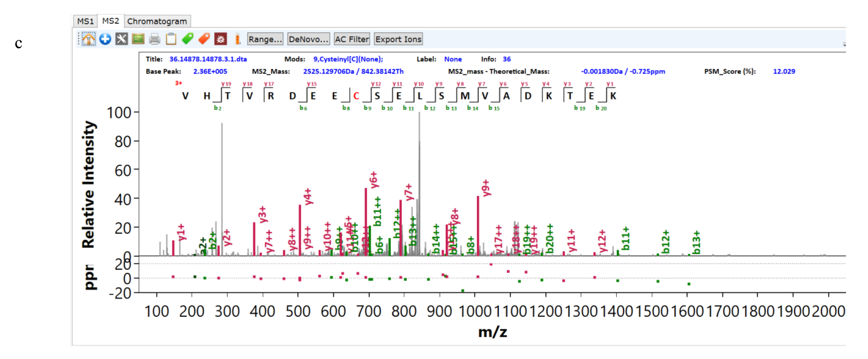Screen dimensions: 868x359
Task: Select the green tag annotation icon
Action: (x=188, y=39)
